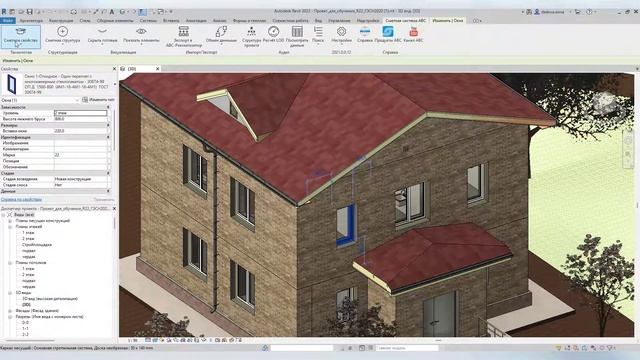Select 1 этаж under Планы этажей
640x360 pixels.
point(28,233)
